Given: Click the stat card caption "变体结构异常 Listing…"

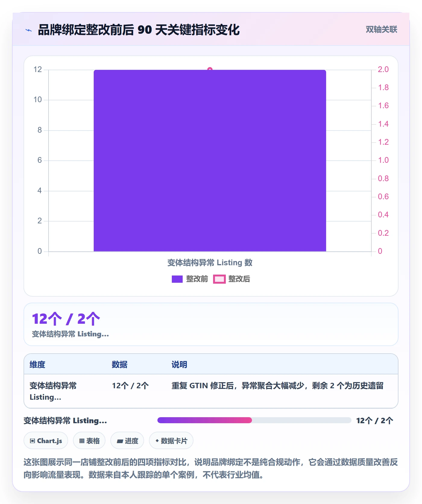Looking at the screenshot, I should (x=71, y=334).
